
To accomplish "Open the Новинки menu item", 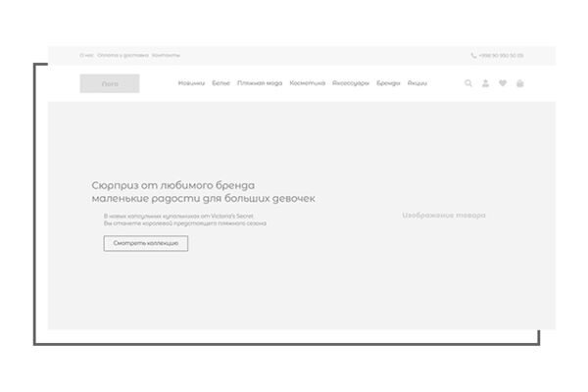I will (191, 83).
